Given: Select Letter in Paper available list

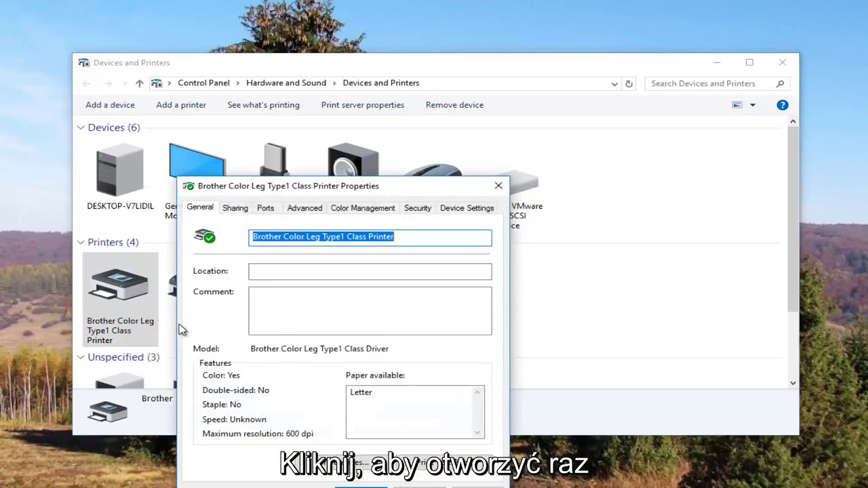Looking at the screenshot, I should (361, 392).
